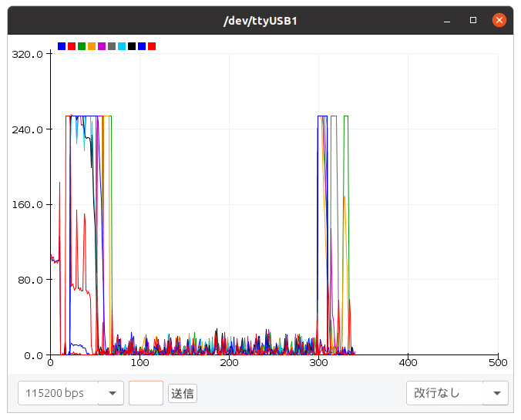Click the 400 x-axis label
The image size is (521, 420).
tap(408, 362)
